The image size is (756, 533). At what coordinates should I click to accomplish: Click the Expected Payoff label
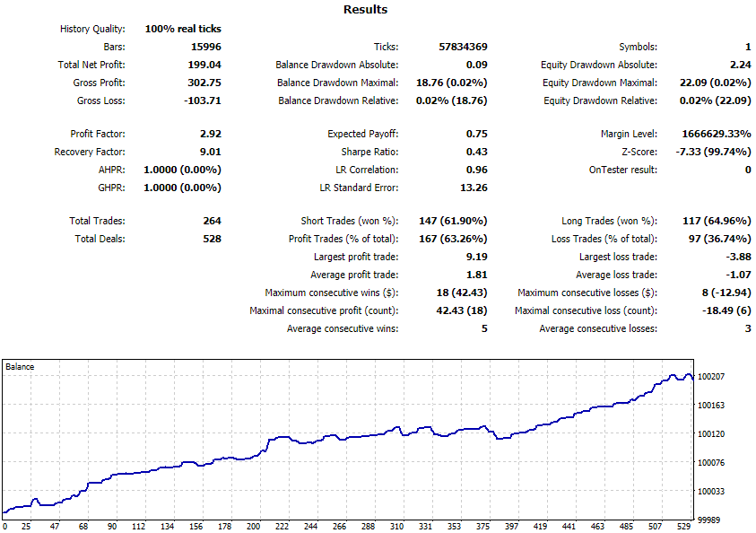click(x=363, y=134)
